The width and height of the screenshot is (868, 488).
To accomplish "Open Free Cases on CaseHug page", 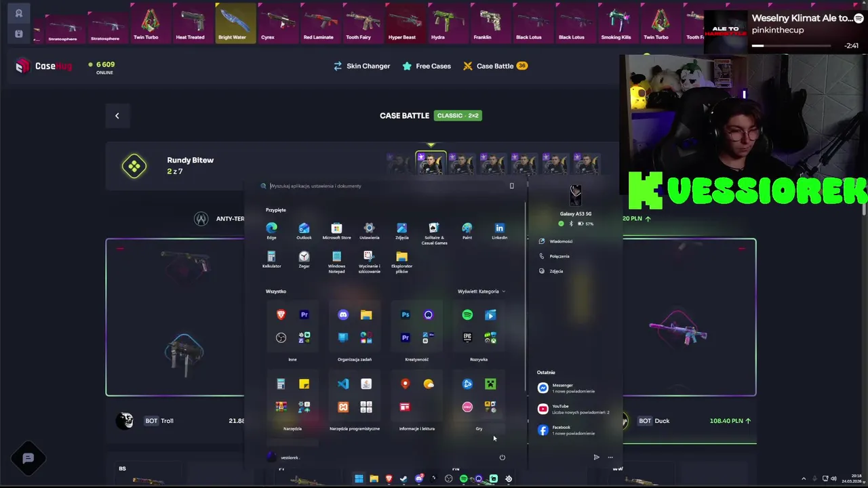I will tap(427, 66).
